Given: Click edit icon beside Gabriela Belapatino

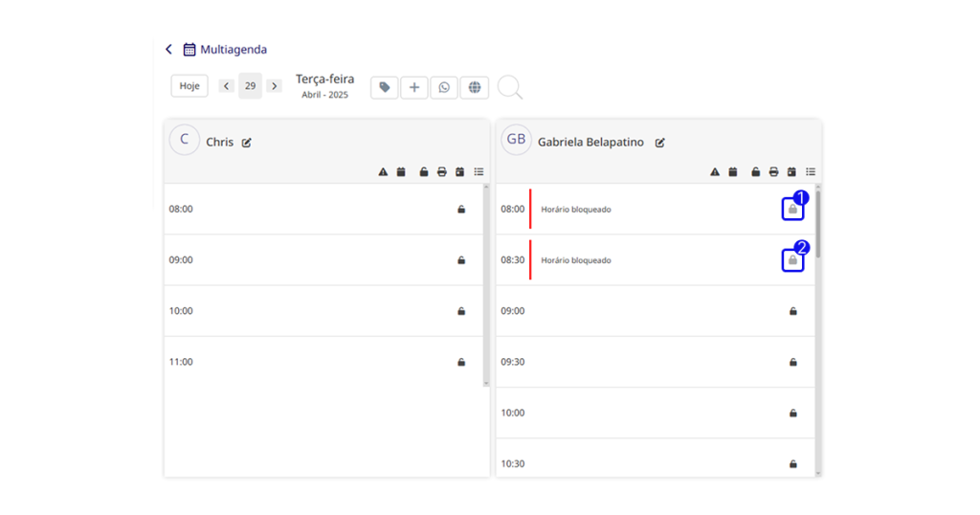Looking at the screenshot, I should pos(660,143).
